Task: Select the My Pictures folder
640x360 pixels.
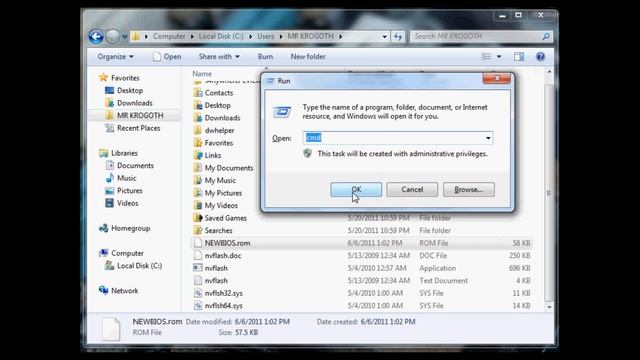Action: 223,193
